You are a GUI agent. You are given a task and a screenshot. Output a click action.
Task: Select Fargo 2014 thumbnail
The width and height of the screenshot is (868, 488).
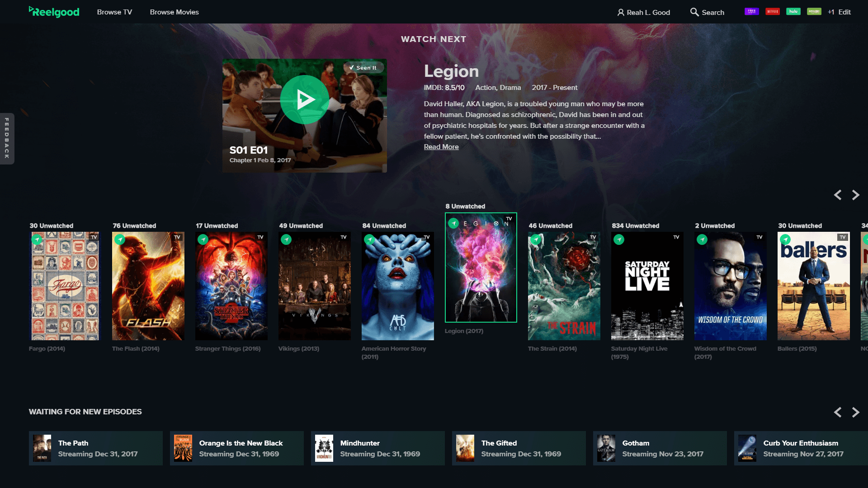64,286
